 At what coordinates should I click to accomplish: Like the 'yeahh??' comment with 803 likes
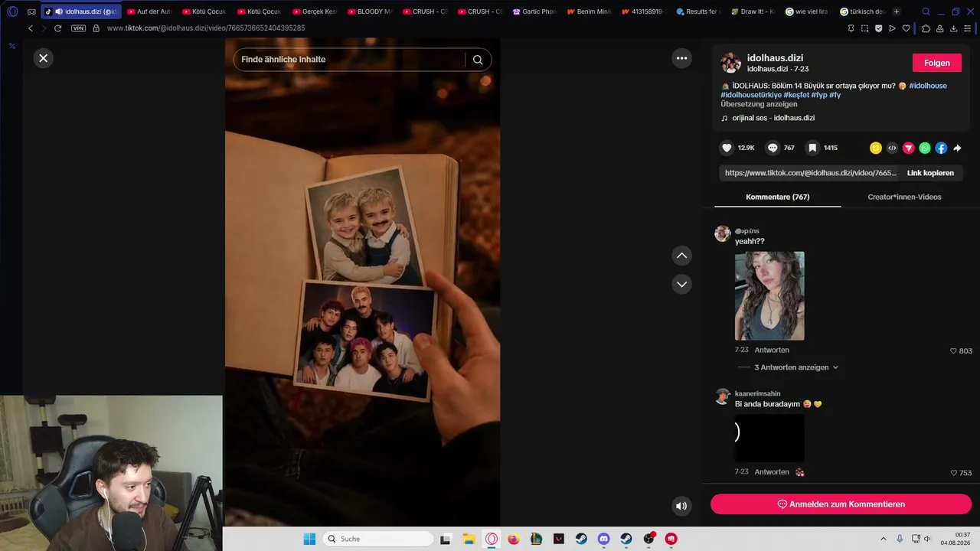point(954,351)
